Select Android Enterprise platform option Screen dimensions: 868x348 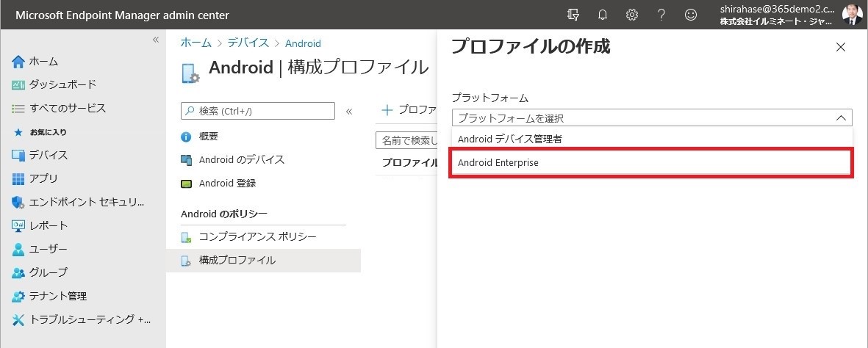click(x=651, y=163)
